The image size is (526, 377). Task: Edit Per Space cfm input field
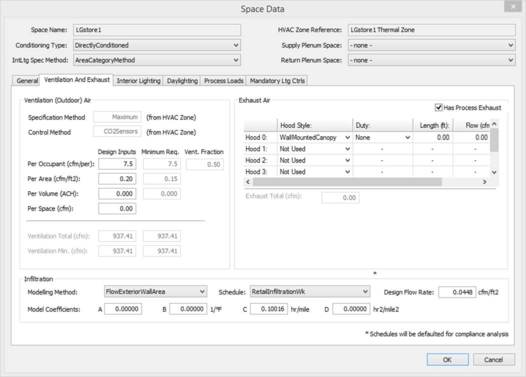tap(117, 209)
